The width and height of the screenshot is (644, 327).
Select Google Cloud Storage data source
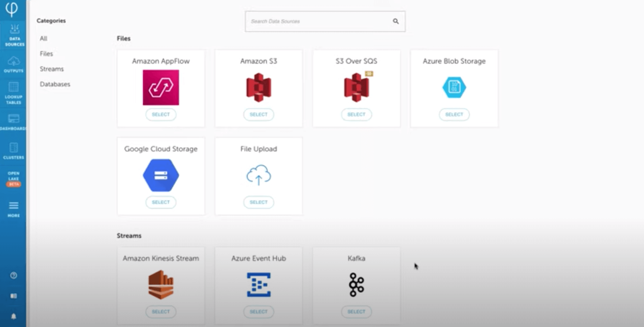point(161,202)
